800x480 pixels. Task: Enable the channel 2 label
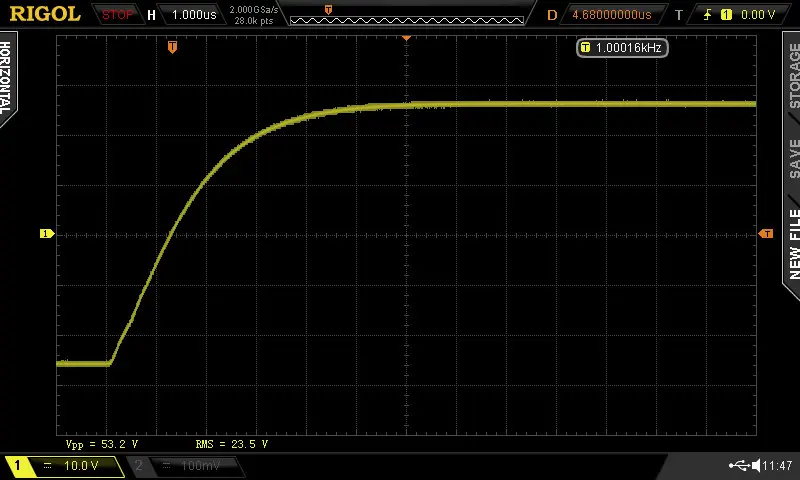pyautogui.click(x=138, y=465)
